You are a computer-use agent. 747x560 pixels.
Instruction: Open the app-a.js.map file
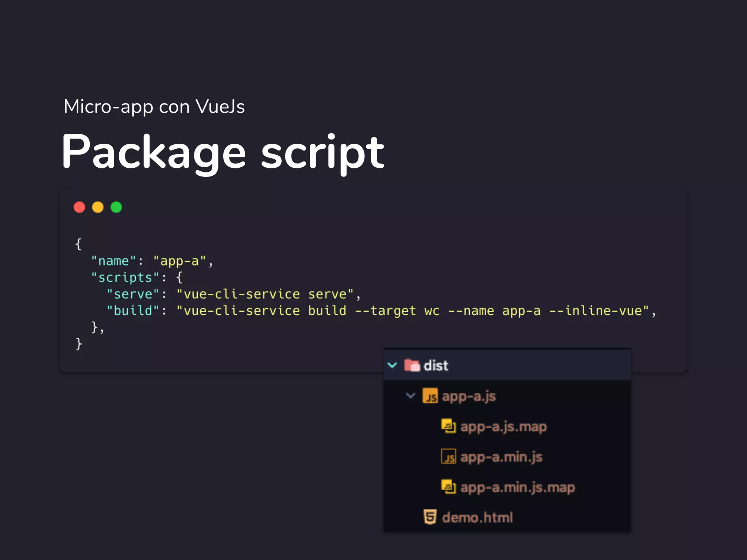pos(503,427)
